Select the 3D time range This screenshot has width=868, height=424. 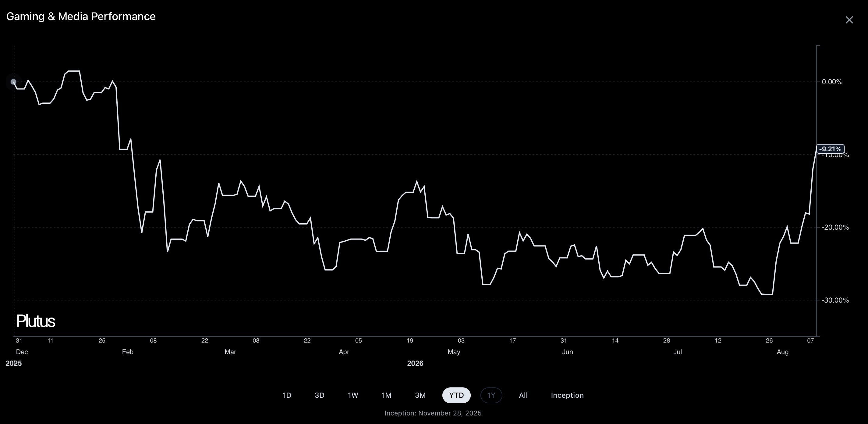319,395
